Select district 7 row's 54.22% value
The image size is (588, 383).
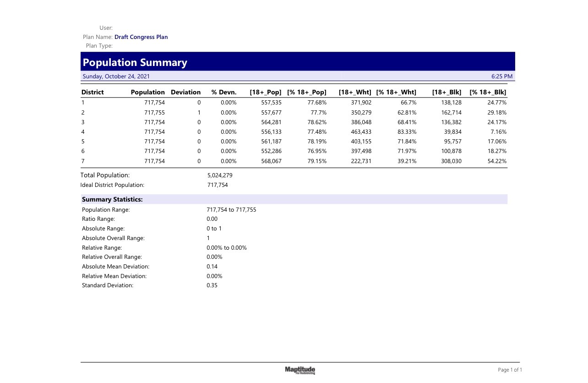[x=497, y=161]
